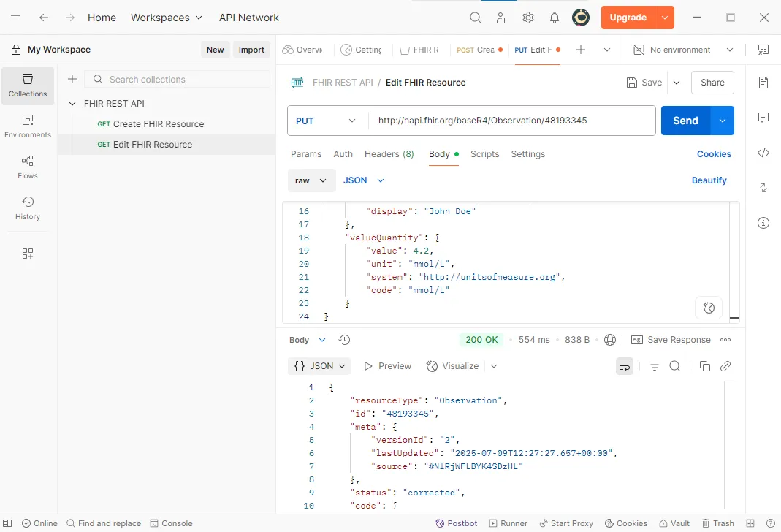Open response history clock icon

pos(344,340)
